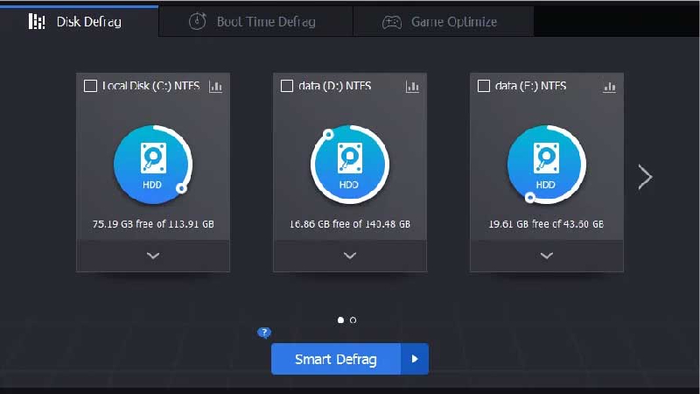Screen dimensions: 700x394
Task: Switch to the Disk Defrag tab
Action: [x=79, y=21]
